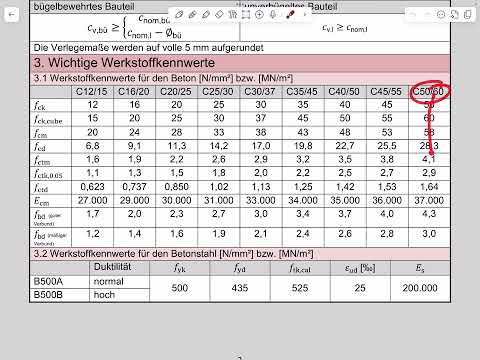Click the Duktilität column header

112,267
